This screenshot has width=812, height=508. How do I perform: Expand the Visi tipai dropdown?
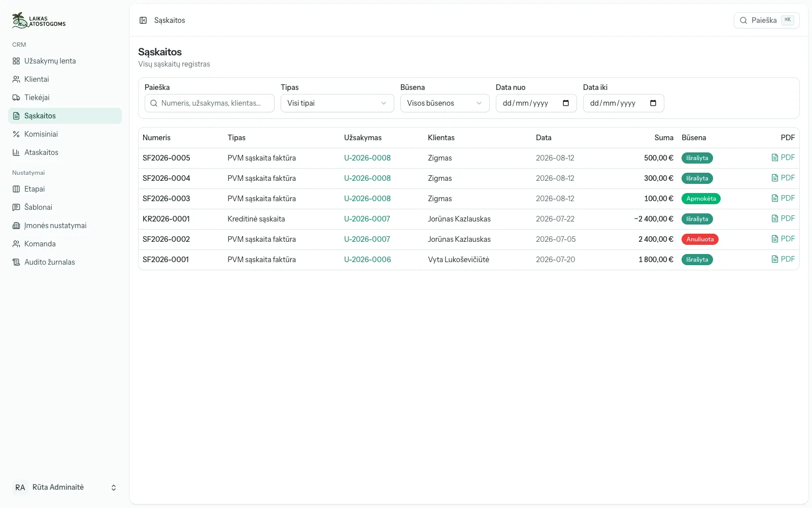point(337,103)
